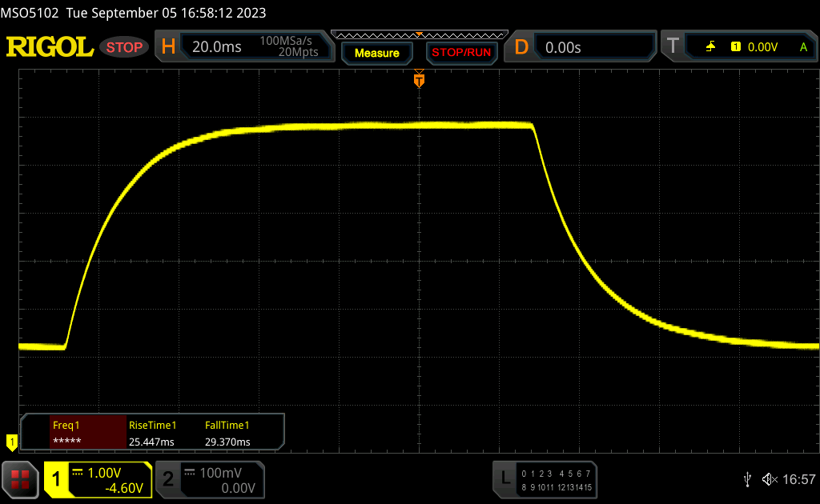Open the 20.0ms timebase setting

(x=217, y=47)
